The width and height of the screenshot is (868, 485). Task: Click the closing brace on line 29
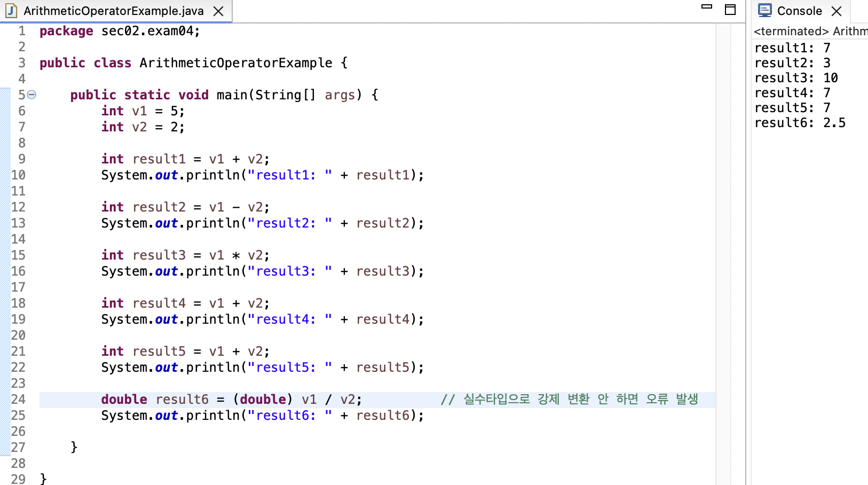coord(43,479)
